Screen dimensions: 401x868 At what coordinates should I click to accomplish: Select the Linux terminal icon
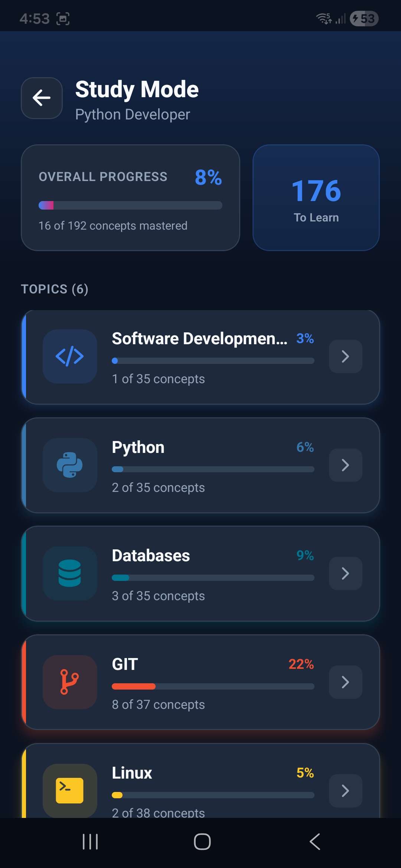click(x=69, y=790)
